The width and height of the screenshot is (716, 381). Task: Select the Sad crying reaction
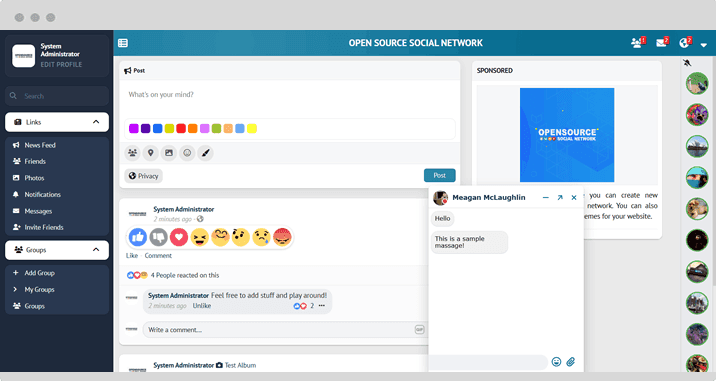[261, 237]
